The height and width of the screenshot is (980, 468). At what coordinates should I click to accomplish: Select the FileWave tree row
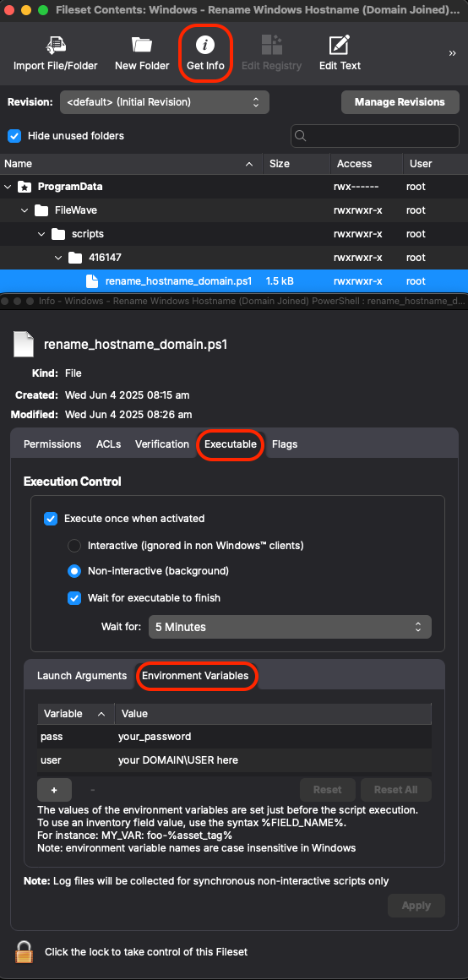tap(234, 210)
